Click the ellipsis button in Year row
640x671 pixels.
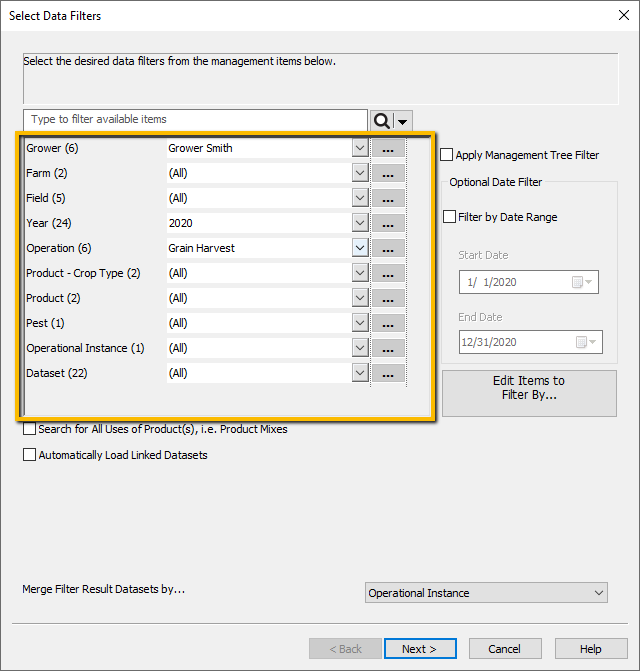click(x=388, y=224)
